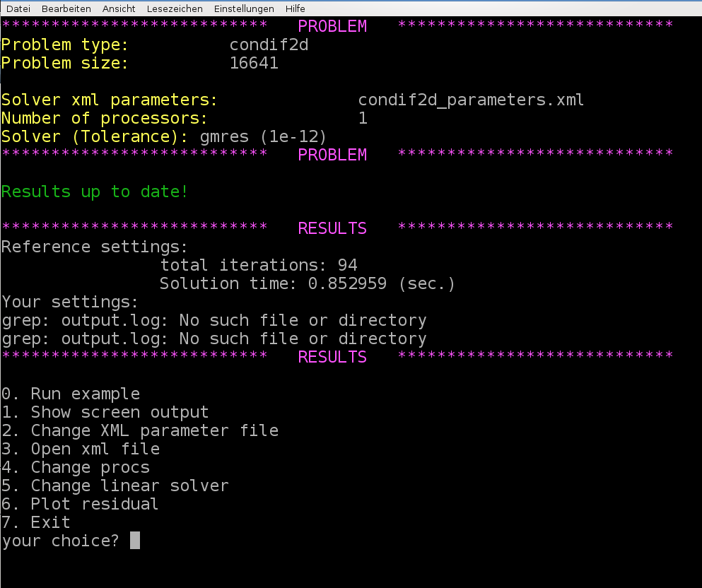Click the '4. Change procs' line

click(76, 467)
